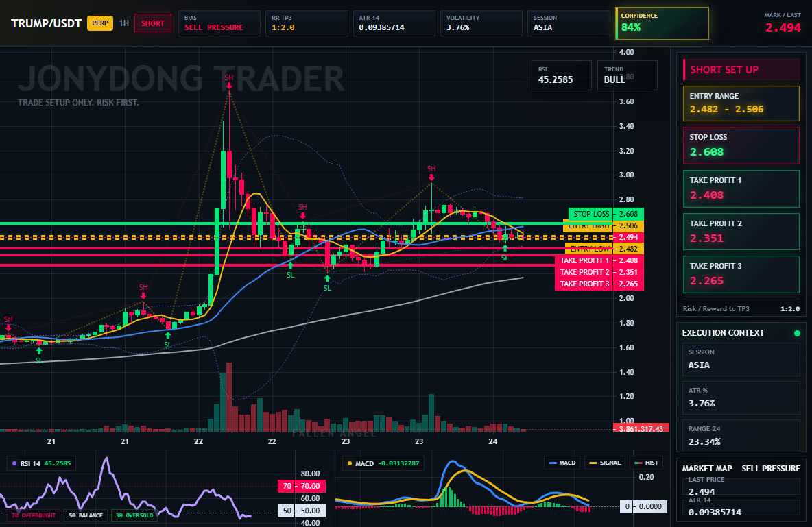
Task: Click the RSI 45.2585 chart box
Action: pos(562,75)
